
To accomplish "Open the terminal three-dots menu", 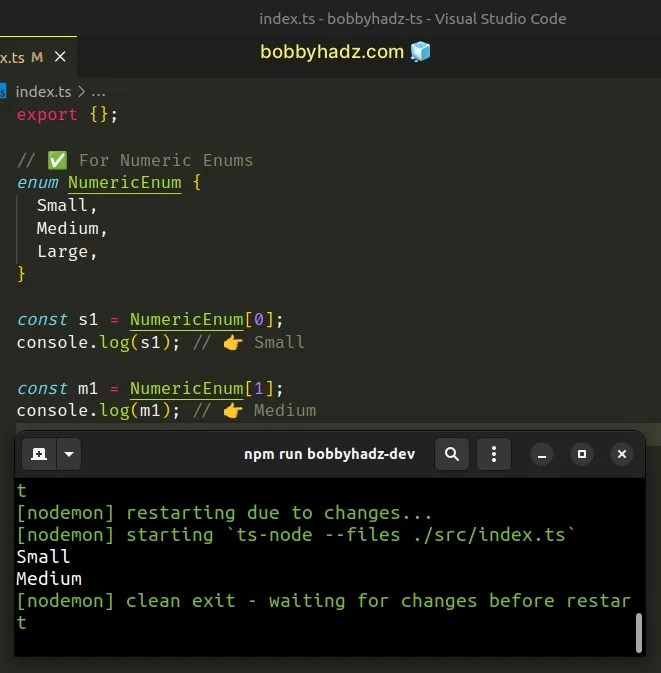I will pos(494,454).
